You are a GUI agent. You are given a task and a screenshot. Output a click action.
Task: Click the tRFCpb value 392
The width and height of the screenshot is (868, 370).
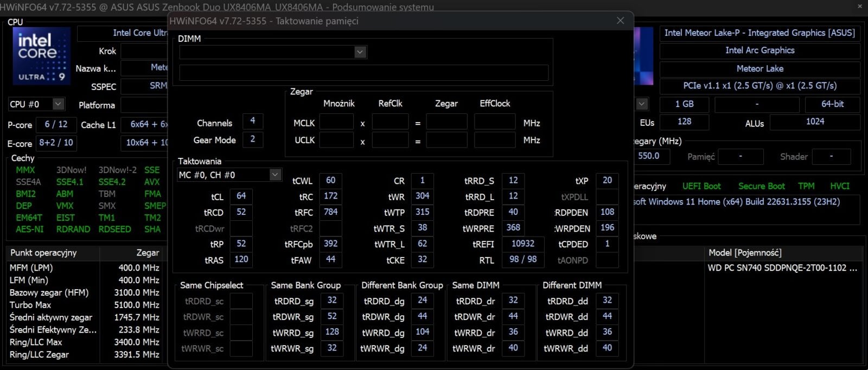330,244
